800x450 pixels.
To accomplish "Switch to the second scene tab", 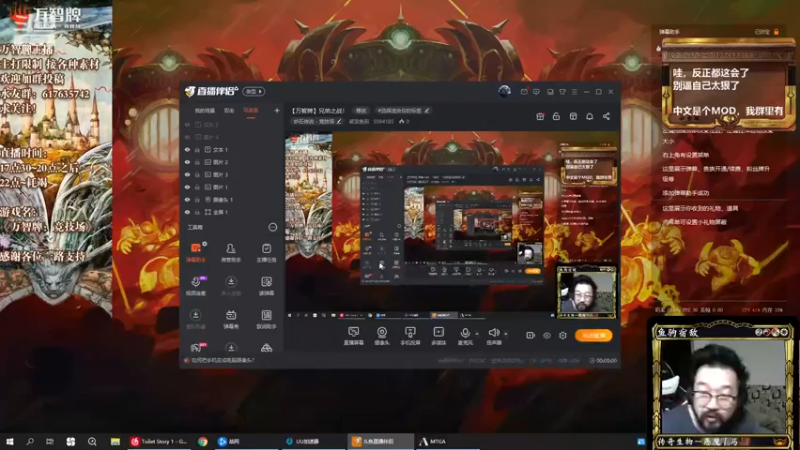I will (229, 111).
